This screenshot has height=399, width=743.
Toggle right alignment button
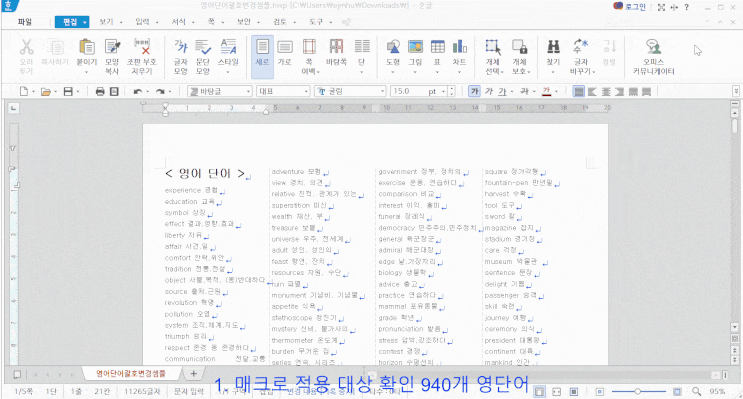point(619,91)
